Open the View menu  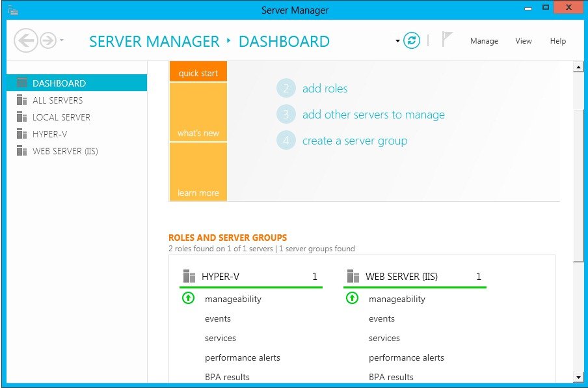point(524,41)
